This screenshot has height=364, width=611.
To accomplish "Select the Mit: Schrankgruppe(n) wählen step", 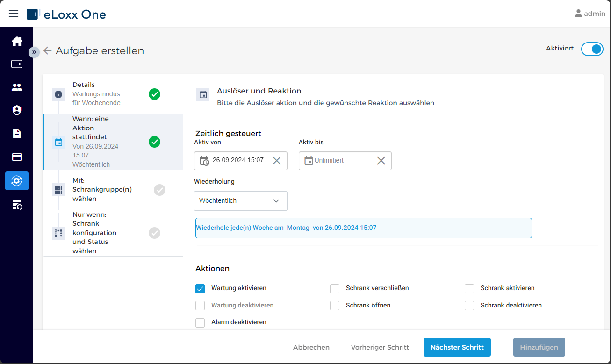I will point(113,190).
